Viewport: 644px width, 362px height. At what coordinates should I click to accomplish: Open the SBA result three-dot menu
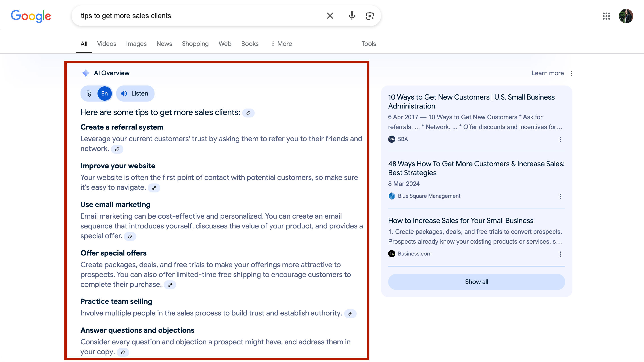click(560, 140)
